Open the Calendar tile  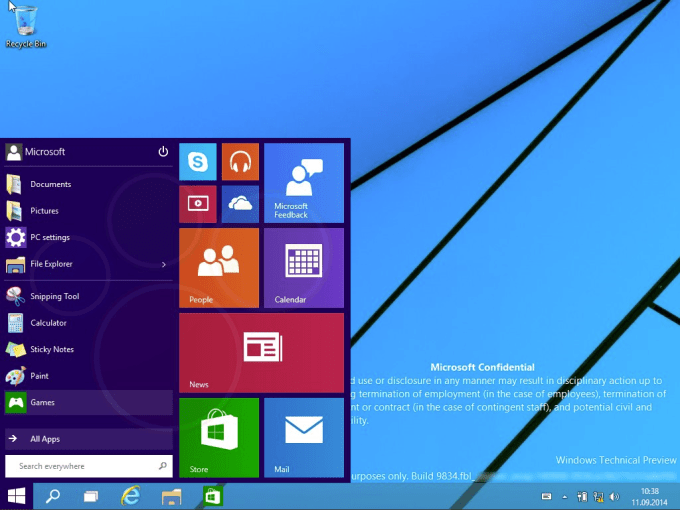click(304, 267)
